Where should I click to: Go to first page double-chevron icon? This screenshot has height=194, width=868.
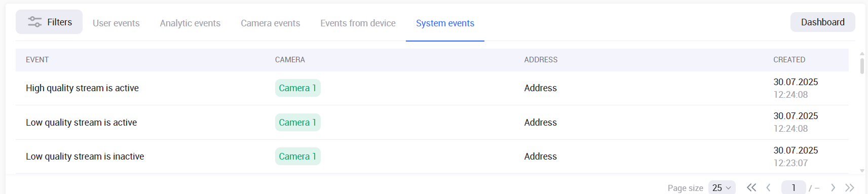pos(751,187)
